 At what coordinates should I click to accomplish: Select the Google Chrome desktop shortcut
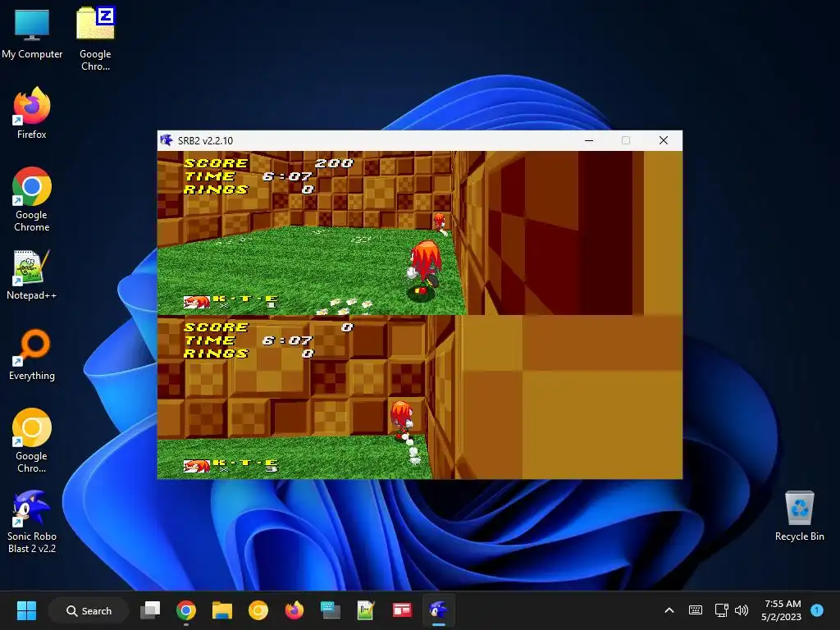32,199
